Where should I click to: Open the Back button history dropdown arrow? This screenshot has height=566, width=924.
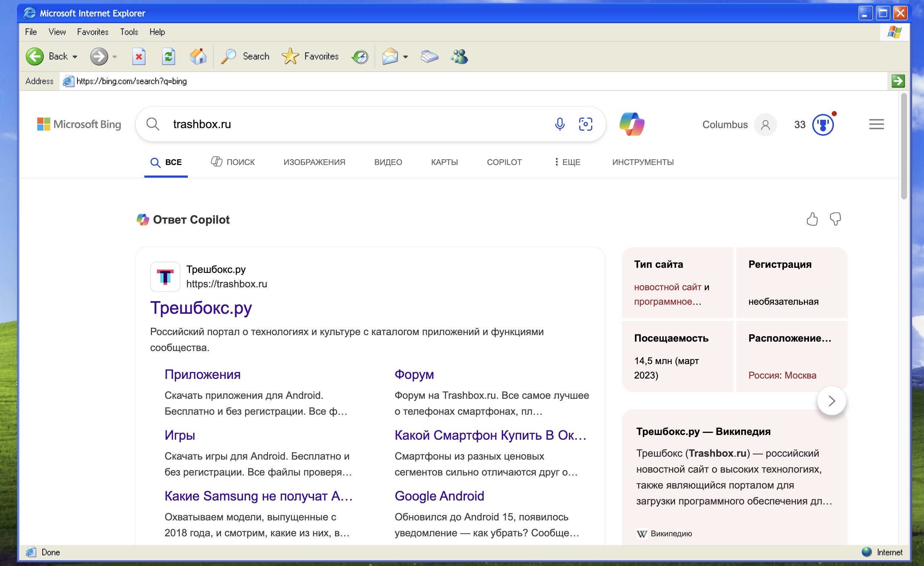click(x=75, y=57)
